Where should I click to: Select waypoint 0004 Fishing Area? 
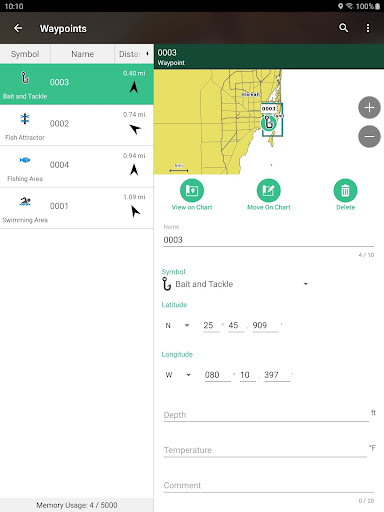point(77,167)
